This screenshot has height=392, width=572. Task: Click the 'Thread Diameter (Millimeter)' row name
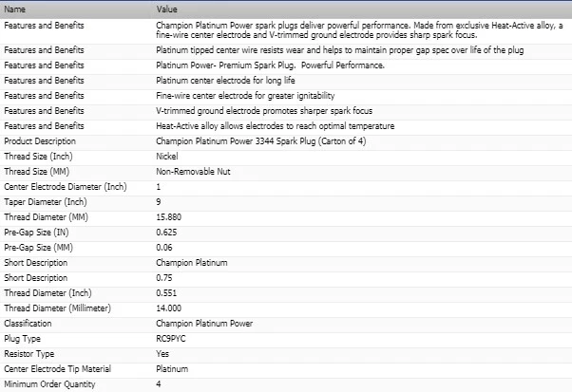57,308
